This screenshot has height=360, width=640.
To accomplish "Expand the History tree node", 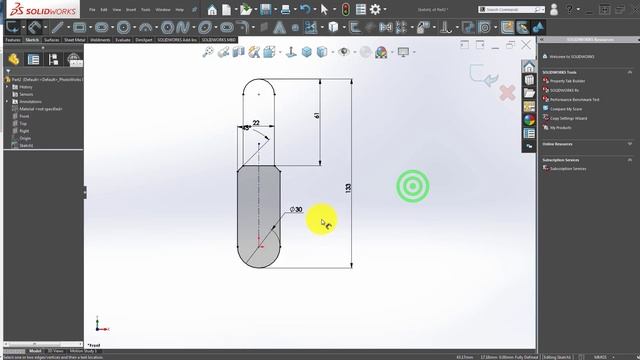I will [7, 87].
